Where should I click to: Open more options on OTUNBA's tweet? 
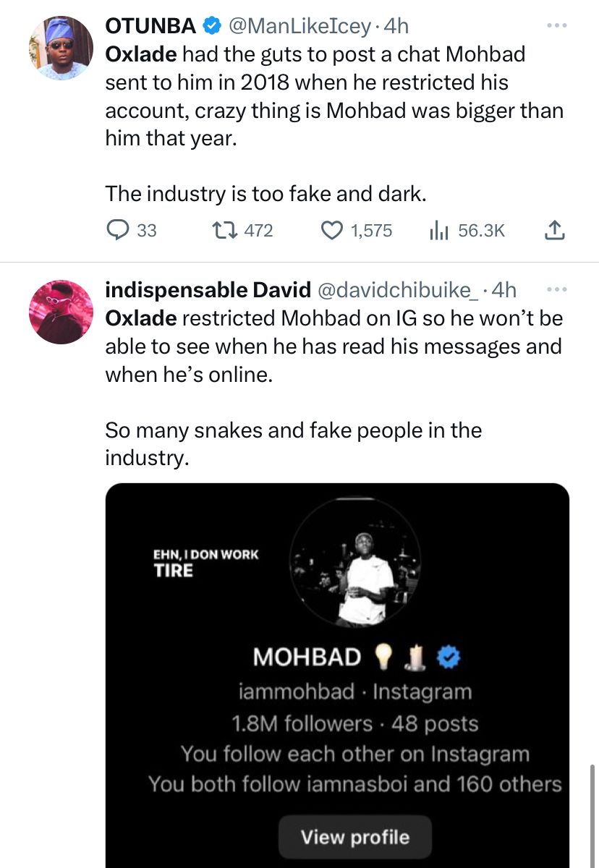(x=556, y=26)
